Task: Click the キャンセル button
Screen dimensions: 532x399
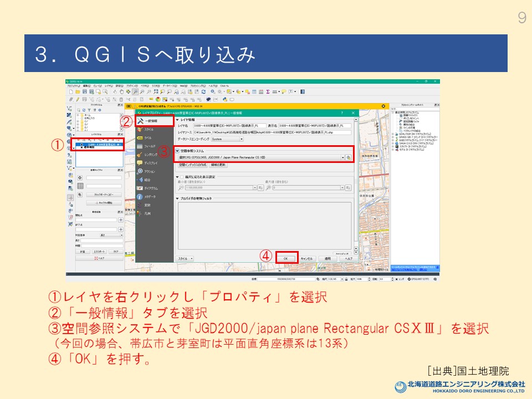Action: 307,258
